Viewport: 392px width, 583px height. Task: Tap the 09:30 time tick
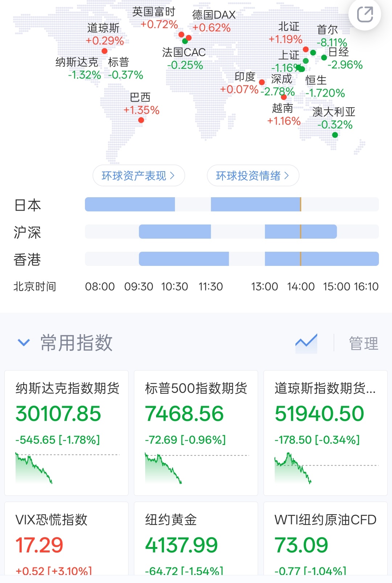click(x=139, y=287)
